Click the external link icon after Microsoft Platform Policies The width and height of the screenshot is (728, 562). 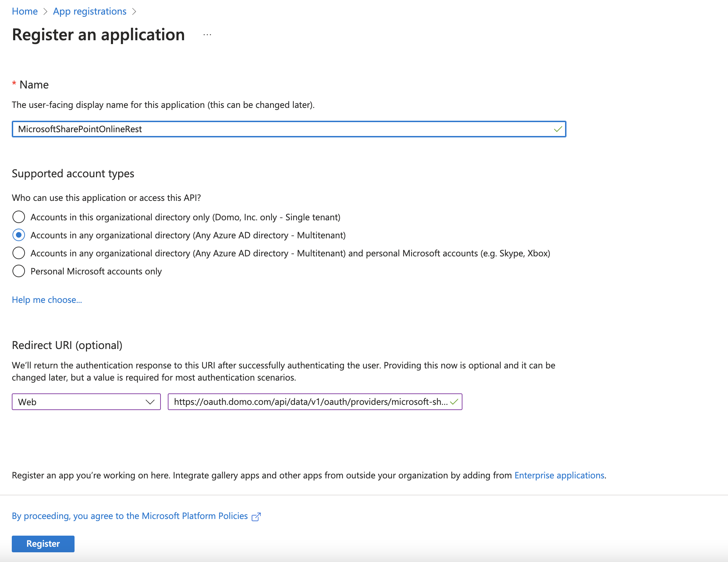(255, 517)
